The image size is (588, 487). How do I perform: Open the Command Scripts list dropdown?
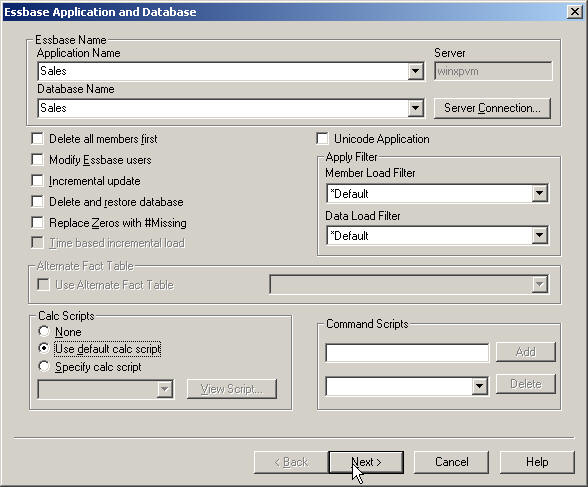[x=479, y=386]
